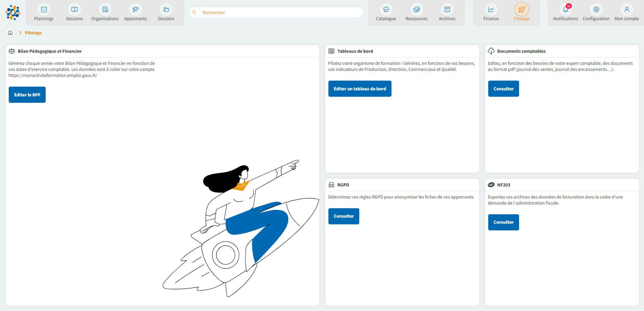The height and width of the screenshot is (311, 644).
Task: Open Notifications bell with 50 badge
Action: point(565,10)
